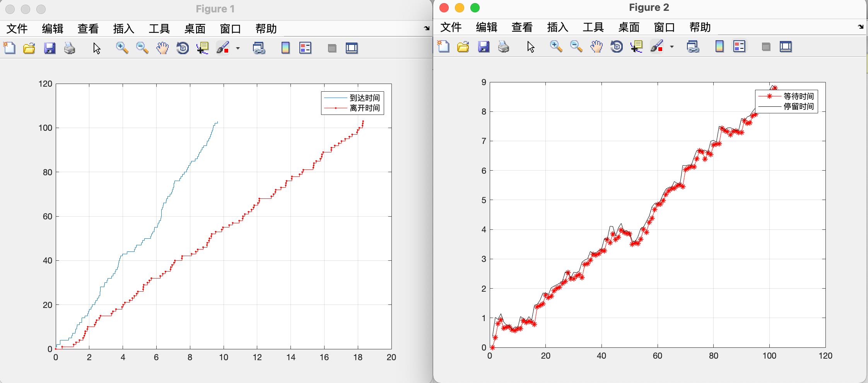The height and width of the screenshot is (383, 868).
Task: Show Plot Tools and dock in Figure 1
Action: click(x=352, y=48)
